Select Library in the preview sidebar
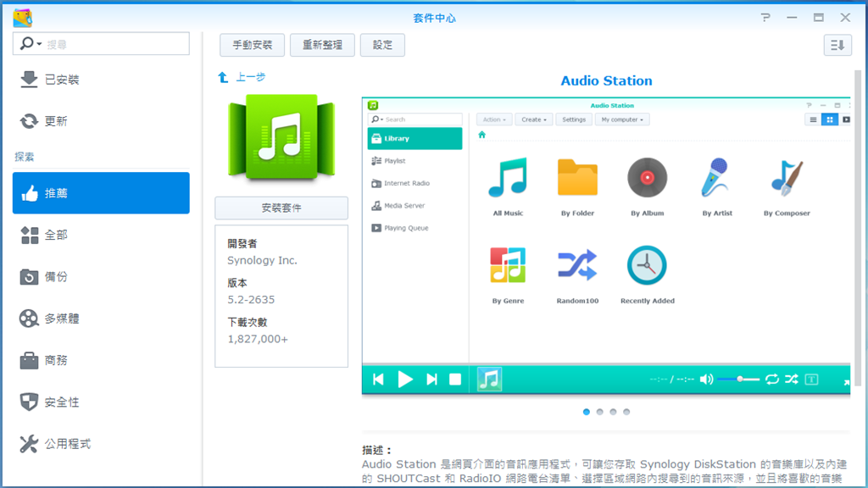Image resolution: width=868 pixels, height=488 pixels. pyautogui.click(x=415, y=138)
